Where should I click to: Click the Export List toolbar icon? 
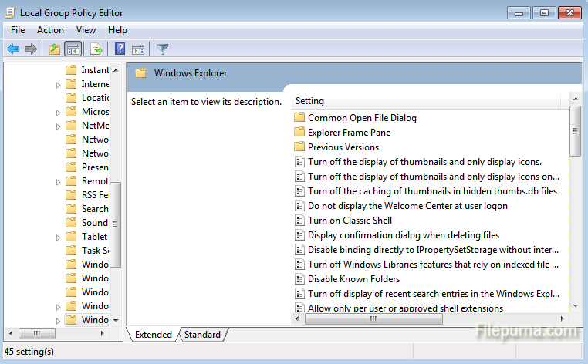[96, 49]
